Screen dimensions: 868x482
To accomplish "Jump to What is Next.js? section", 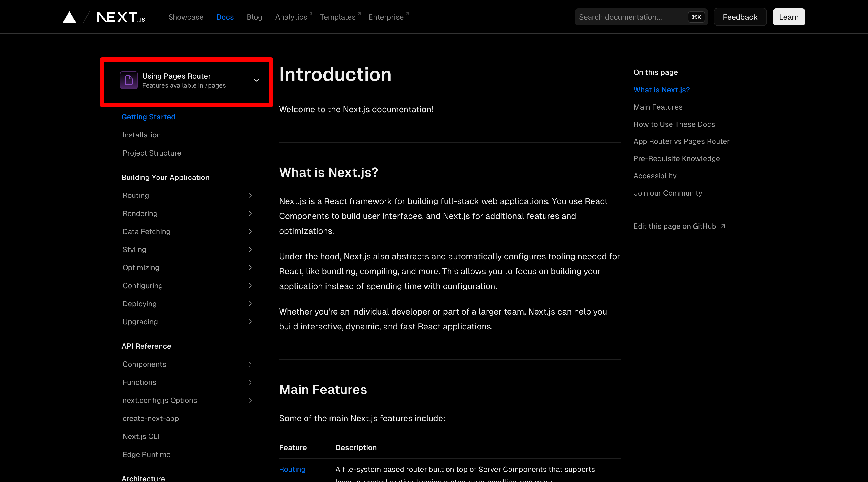I will pos(661,90).
